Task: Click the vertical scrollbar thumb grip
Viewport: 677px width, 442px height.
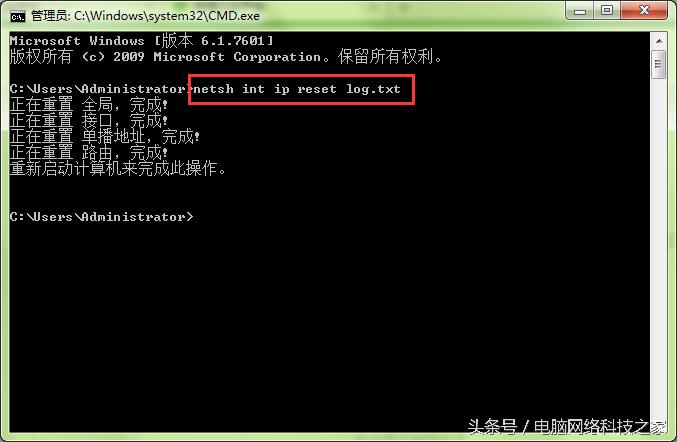Action: (658, 64)
